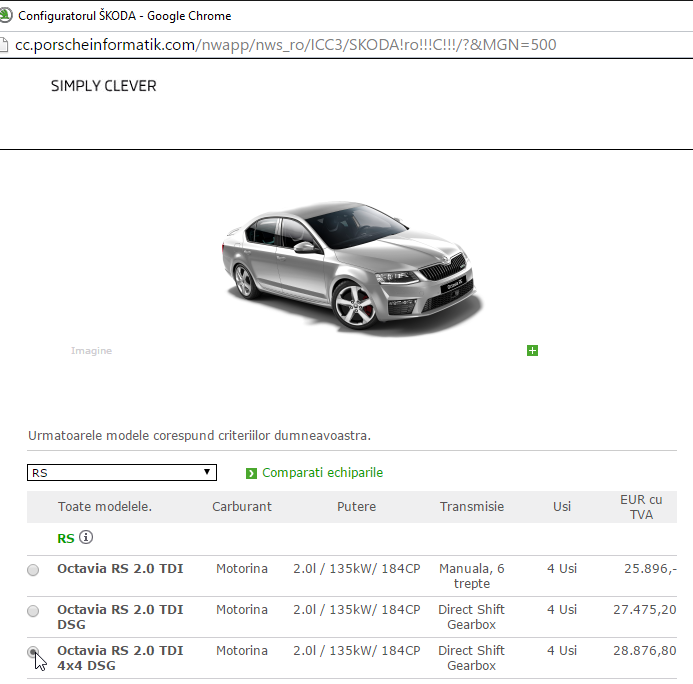Click the Manuala, 6 trepte transmission cell
693x684 pixels.
pyautogui.click(x=472, y=576)
